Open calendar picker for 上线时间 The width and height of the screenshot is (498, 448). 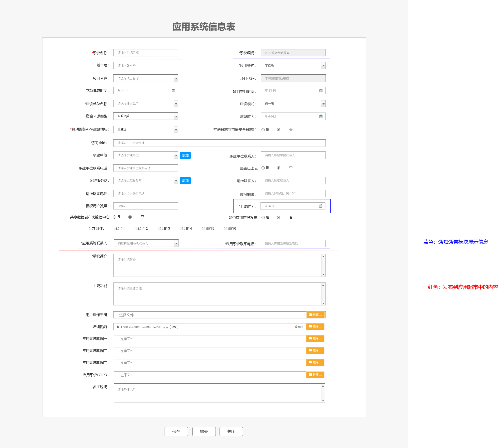click(321, 206)
